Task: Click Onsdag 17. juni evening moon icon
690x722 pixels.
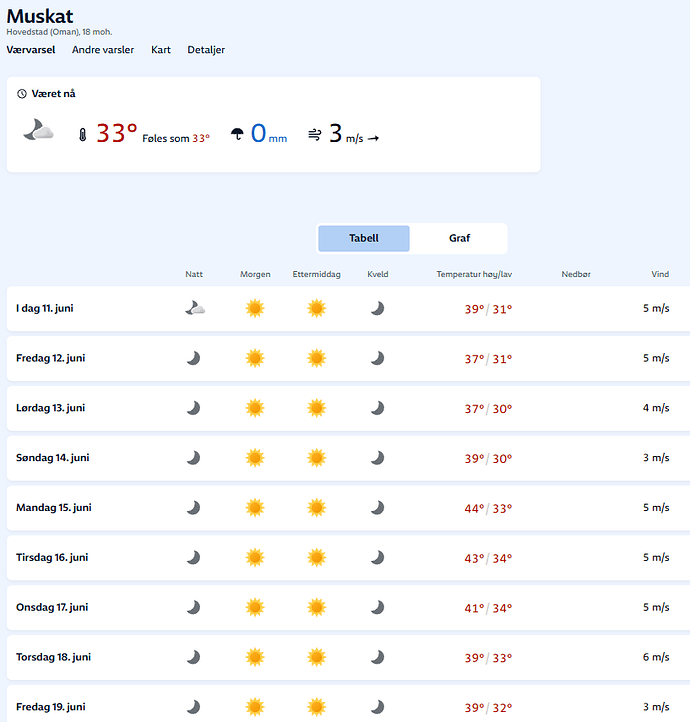Action: click(377, 607)
